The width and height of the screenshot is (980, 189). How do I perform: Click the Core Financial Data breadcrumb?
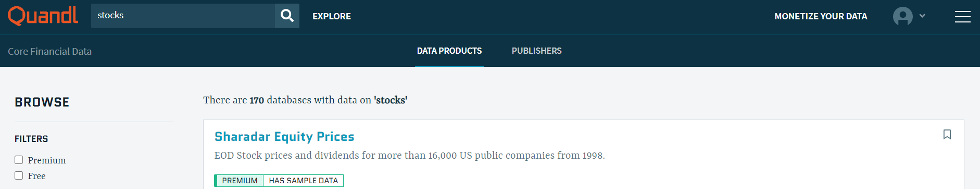coord(50,51)
